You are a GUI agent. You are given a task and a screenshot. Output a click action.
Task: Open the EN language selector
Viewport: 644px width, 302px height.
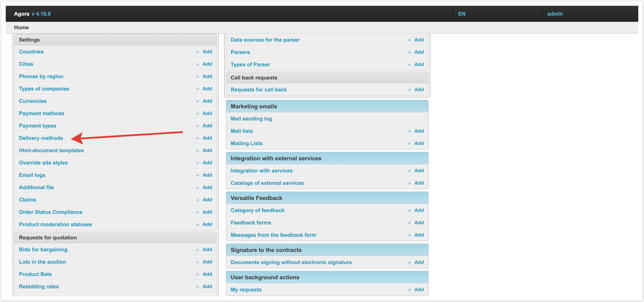click(462, 14)
